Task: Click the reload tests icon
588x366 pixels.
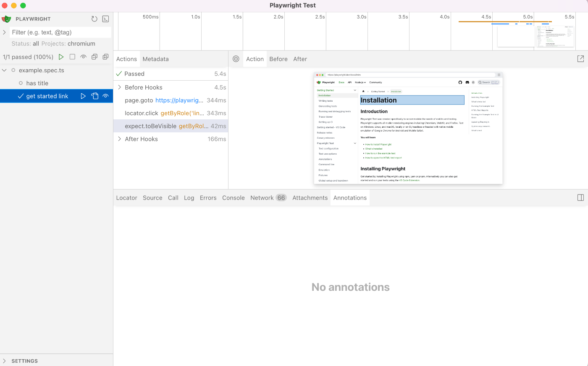Action: tap(94, 19)
